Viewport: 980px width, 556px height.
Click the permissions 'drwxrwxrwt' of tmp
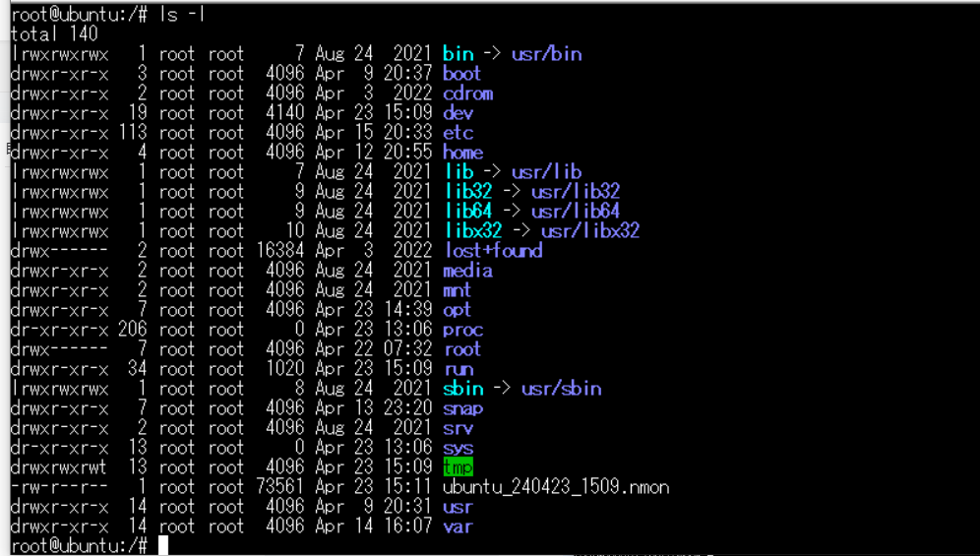pyautogui.click(x=59, y=467)
